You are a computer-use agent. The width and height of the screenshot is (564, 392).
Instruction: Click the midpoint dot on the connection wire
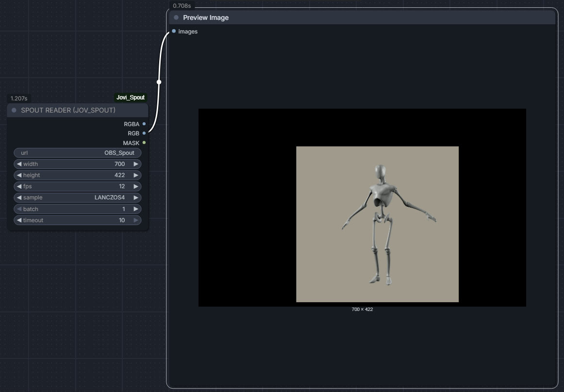coord(159,82)
